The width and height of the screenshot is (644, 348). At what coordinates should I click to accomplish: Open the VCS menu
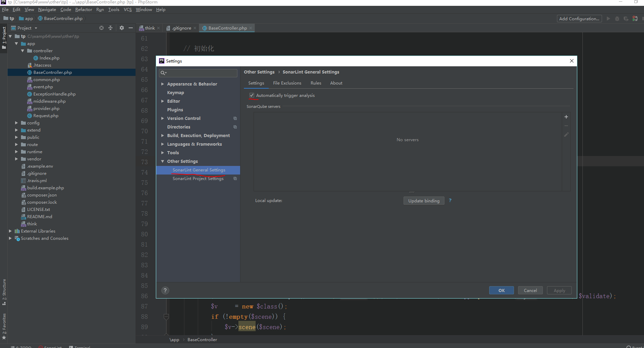pos(128,10)
